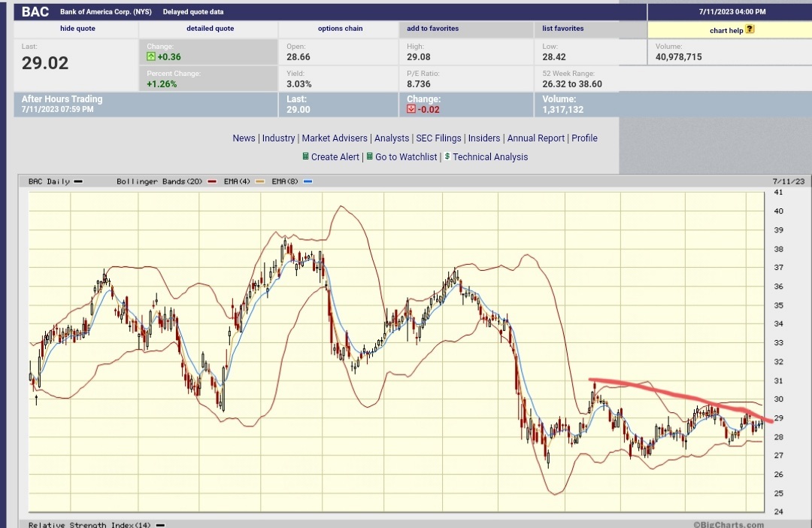The width and height of the screenshot is (812, 528).
Task: Click the black BAC Daily legend swatch
Action: [78, 181]
